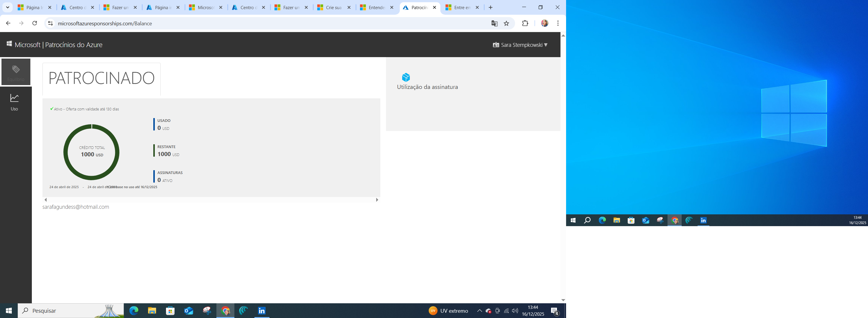This screenshot has height=318, width=868.
Task: Launch Edge from the taskbar beside Pesquisar
Action: coord(134,311)
